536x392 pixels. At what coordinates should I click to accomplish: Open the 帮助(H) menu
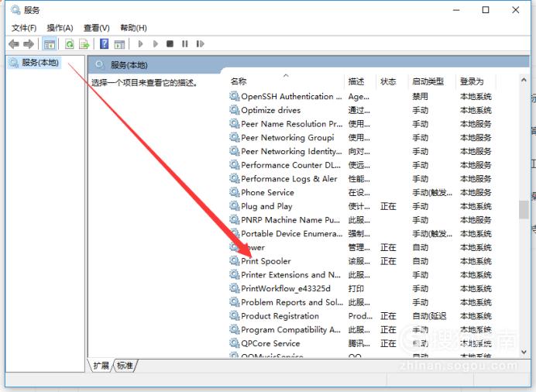coord(133,28)
